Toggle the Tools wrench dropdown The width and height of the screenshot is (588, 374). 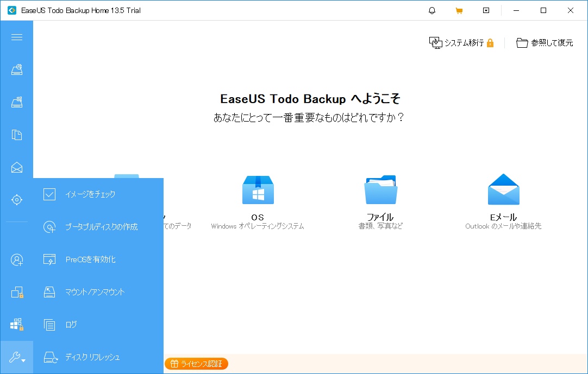(17, 357)
